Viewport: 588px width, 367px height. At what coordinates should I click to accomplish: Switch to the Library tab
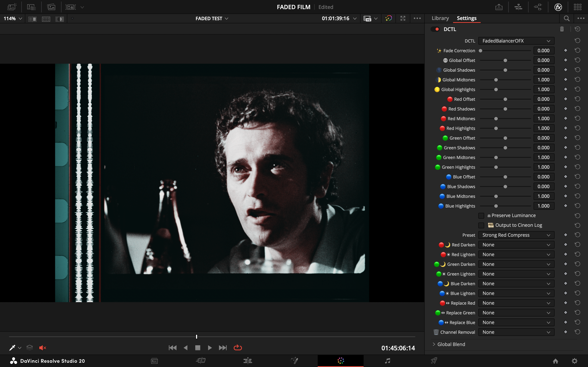pos(440,18)
